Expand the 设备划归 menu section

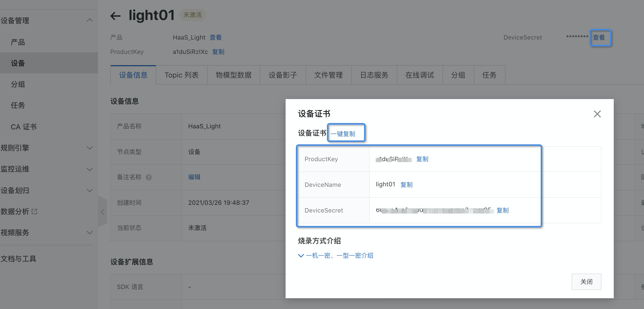pyautogui.click(x=89, y=190)
